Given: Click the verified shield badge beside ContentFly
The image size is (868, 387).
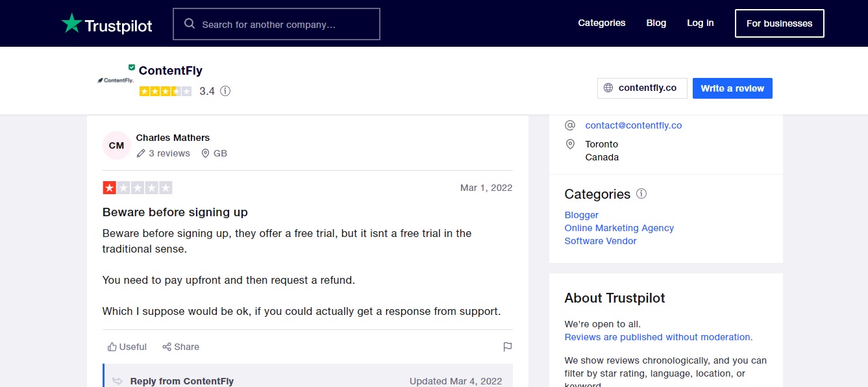Looking at the screenshot, I should pos(132,67).
